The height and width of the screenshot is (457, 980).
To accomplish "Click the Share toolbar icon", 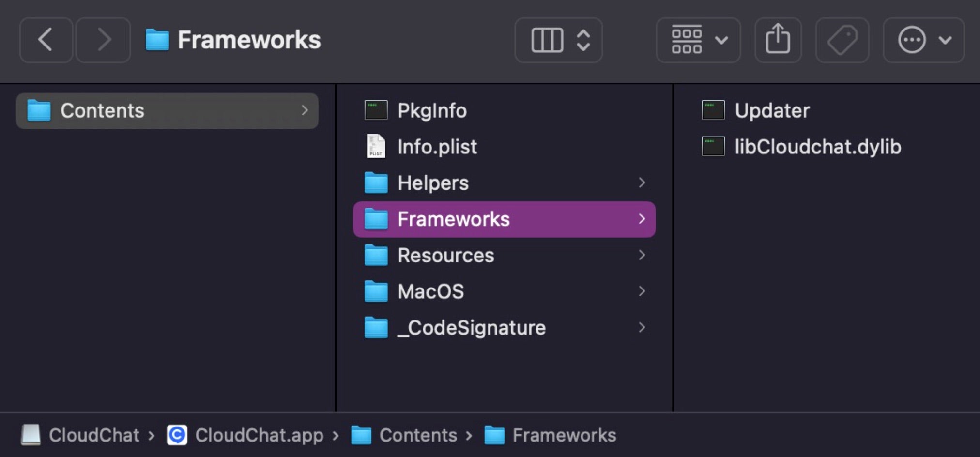I will [x=778, y=40].
